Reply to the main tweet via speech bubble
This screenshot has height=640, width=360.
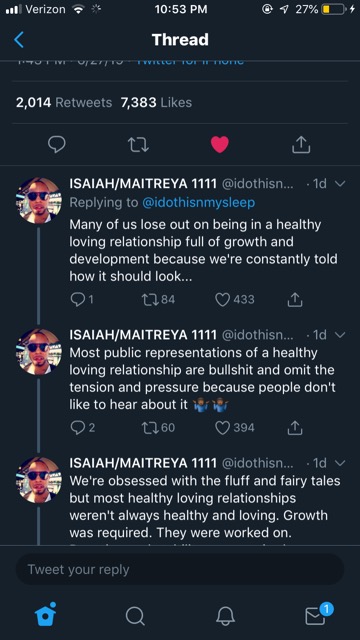(x=57, y=144)
